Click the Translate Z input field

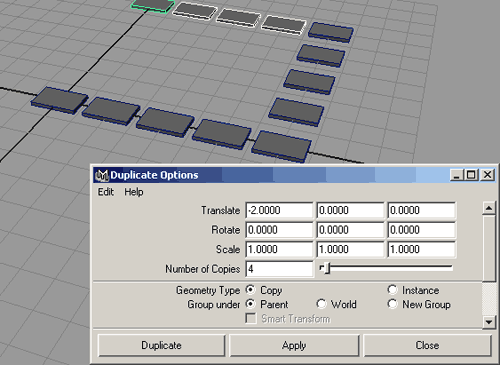tap(421, 210)
